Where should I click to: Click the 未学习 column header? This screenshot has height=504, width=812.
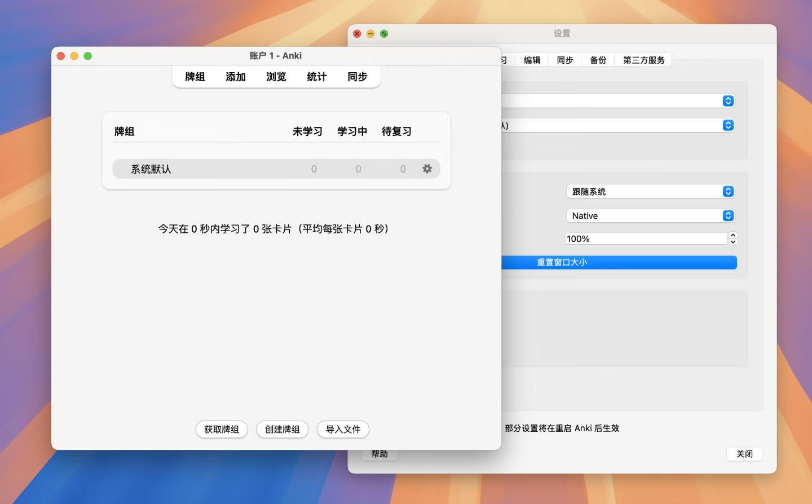[x=307, y=131]
